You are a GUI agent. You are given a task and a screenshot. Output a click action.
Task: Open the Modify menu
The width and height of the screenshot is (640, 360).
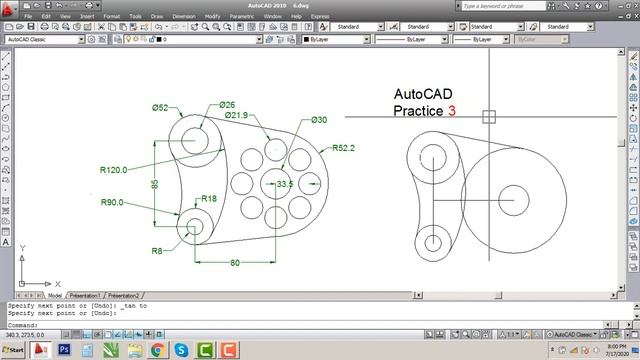pyautogui.click(x=212, y=17)
